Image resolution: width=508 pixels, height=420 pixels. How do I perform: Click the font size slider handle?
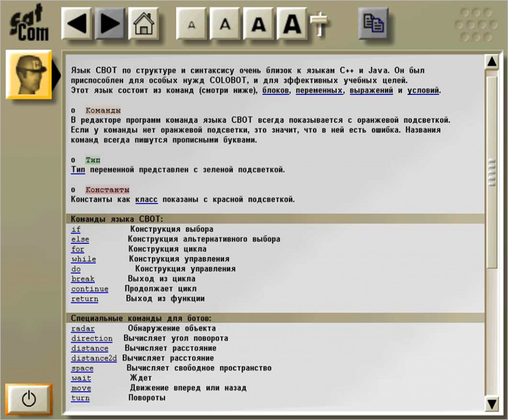point(318,26)
